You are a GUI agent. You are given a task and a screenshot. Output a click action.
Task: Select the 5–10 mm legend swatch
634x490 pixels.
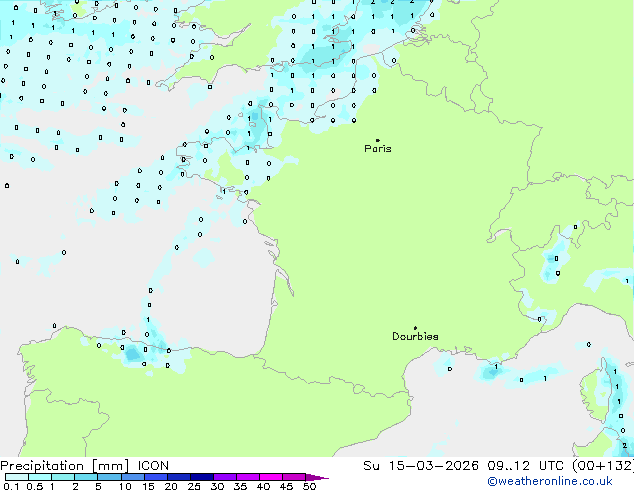pos(109,477)
